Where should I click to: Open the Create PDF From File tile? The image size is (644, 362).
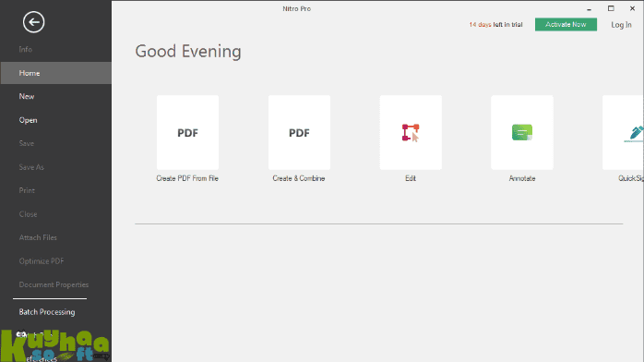tap(187, 132)
